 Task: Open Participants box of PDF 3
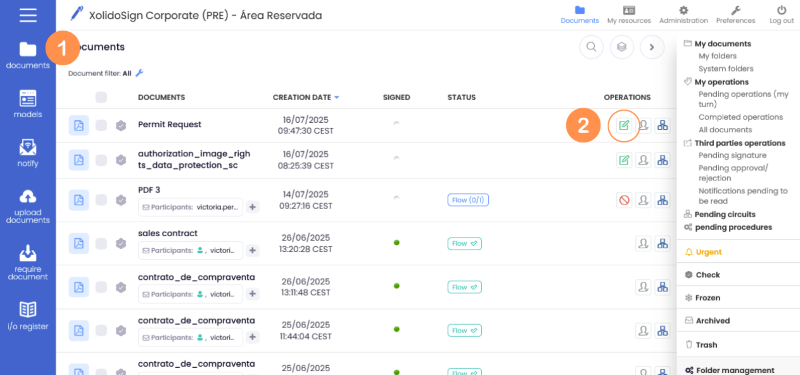tap(190, 207)
